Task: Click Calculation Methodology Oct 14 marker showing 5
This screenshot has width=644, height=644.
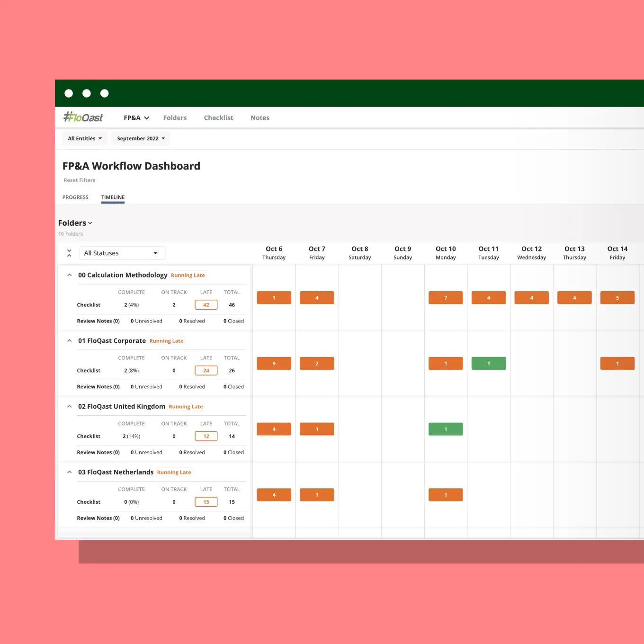Action: pyautogui.click(x=617, y=298)
